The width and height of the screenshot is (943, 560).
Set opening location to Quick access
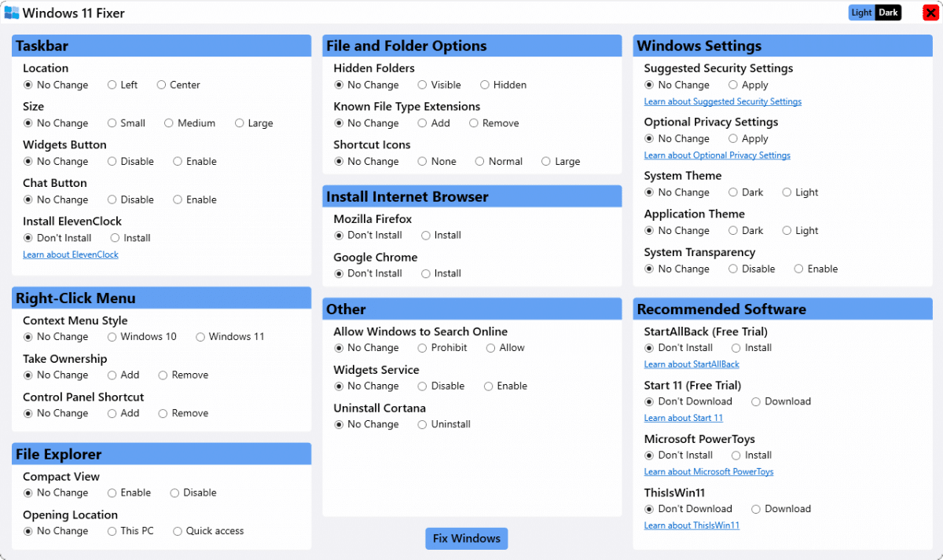click(x=179, y=531)
